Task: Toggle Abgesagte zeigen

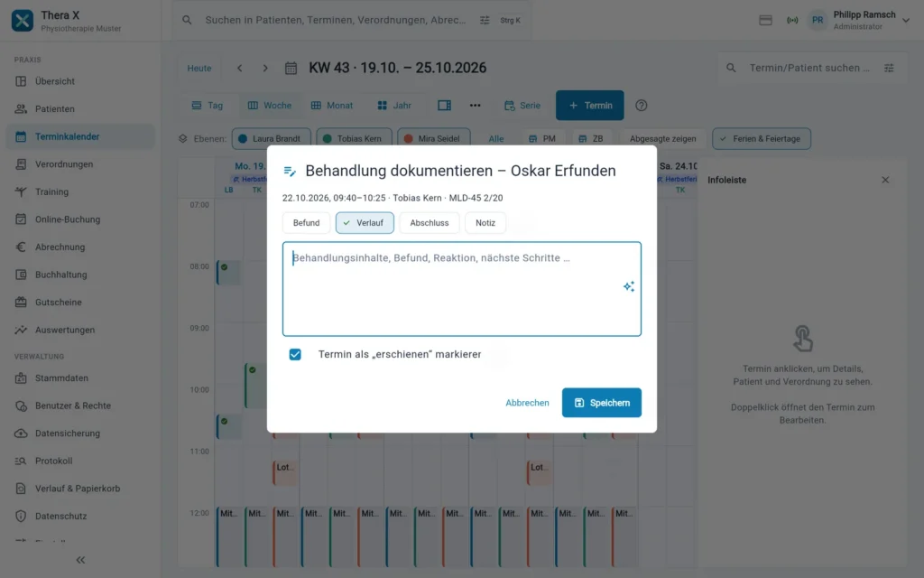Action: 663,138
